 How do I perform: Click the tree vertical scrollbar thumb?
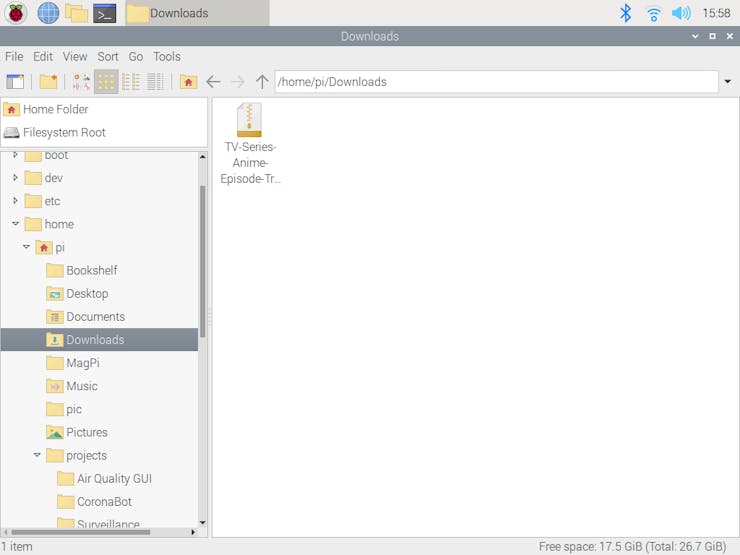[x=202, y=261]
